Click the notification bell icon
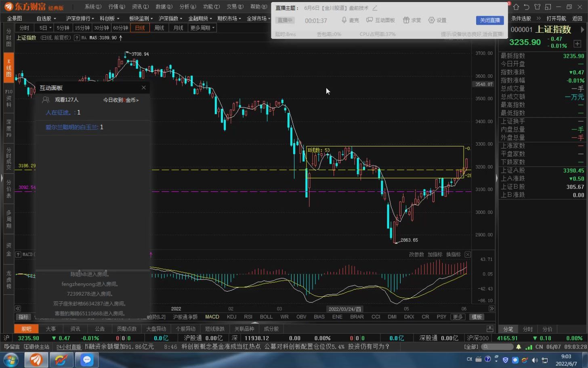The image size is (588, 368). pyautogui.click(x=519, y=347)
